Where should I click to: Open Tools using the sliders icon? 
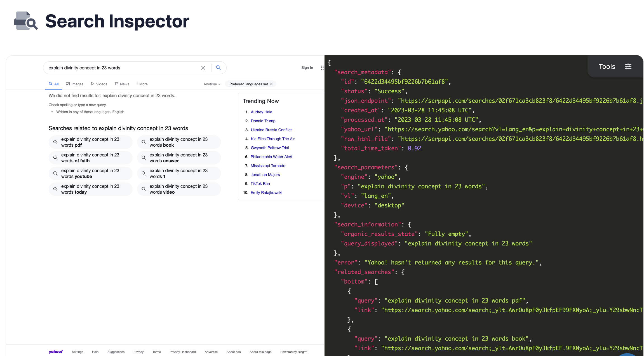click(x=628, y=66)
